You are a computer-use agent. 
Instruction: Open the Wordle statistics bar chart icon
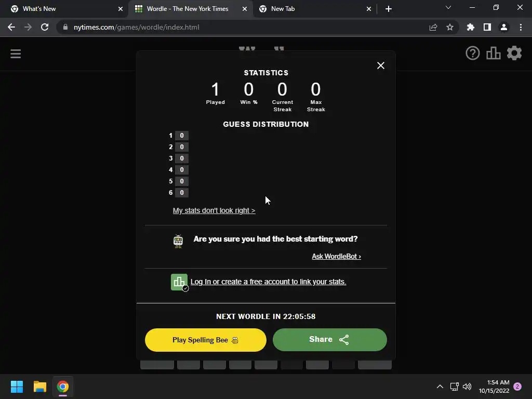pyautogui.click(x=494, y=54)
